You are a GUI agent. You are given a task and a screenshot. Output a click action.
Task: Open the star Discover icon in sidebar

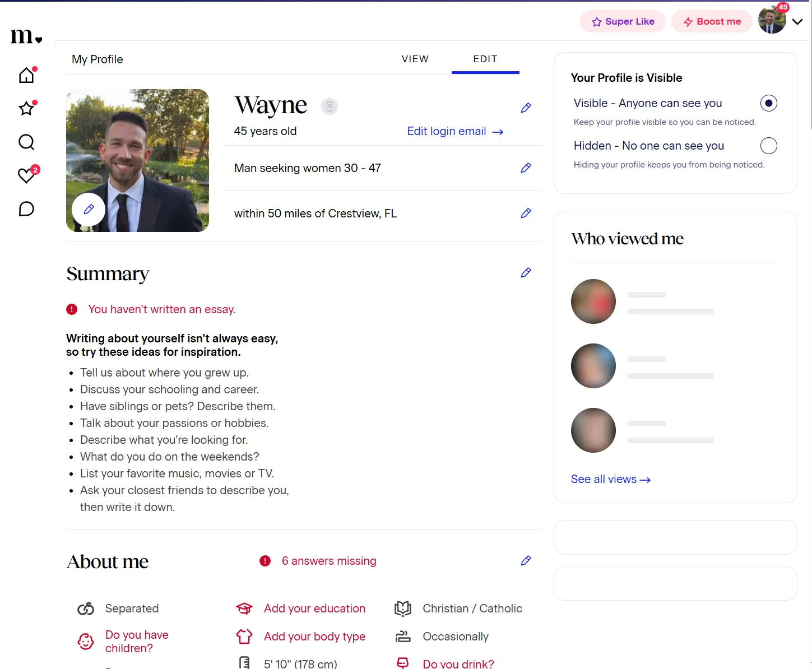pos(26,108)
